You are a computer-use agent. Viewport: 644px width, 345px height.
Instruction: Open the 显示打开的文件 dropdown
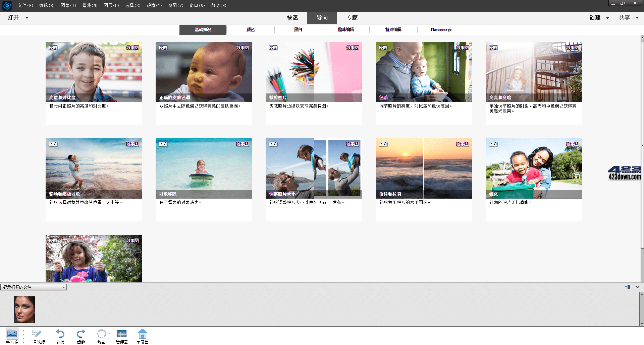(x=33, y=287)
